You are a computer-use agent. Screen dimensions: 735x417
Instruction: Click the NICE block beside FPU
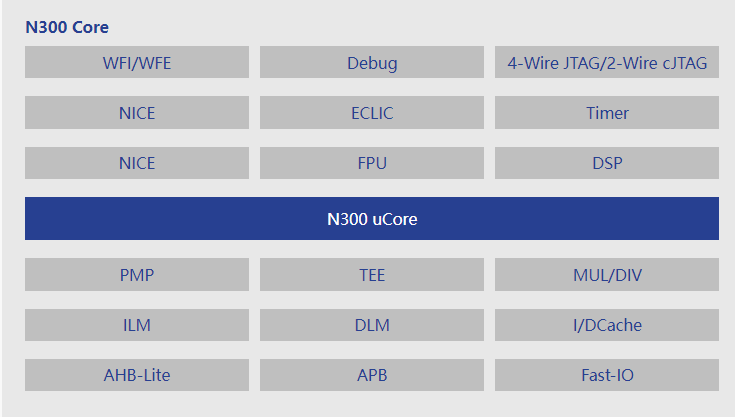click(137, 163)
